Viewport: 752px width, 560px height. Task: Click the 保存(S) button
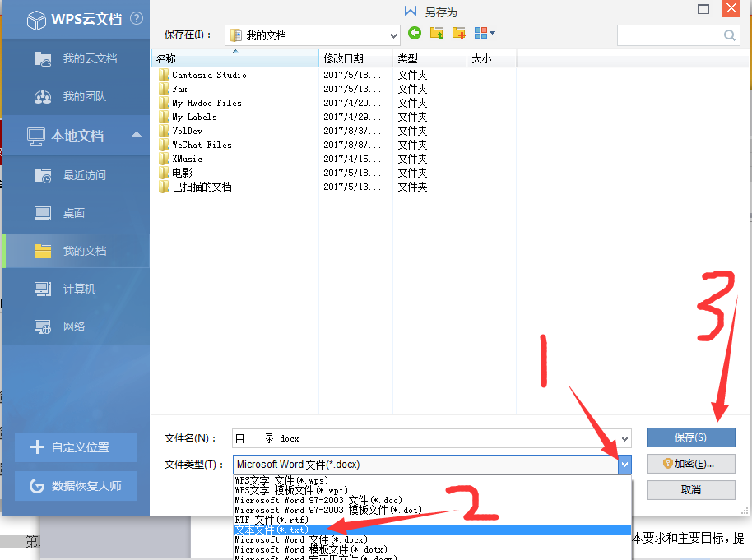pyautogui.click(x=690, y=437)
